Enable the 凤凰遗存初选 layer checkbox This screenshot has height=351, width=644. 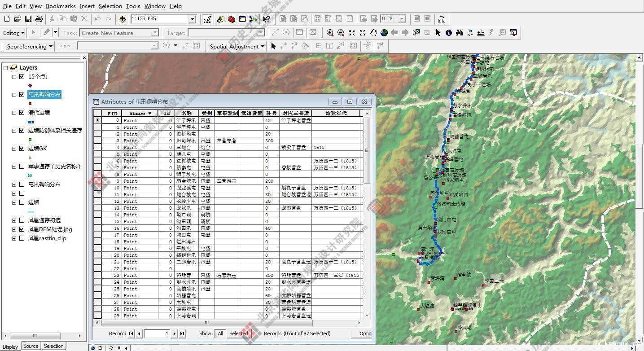pyautogui.click(x=22, y=220)
